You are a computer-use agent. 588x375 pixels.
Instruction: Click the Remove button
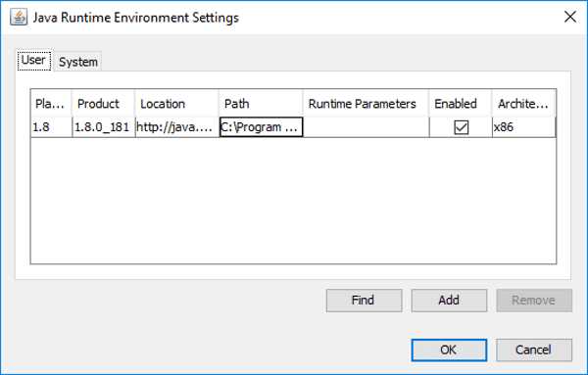[534, 300]
